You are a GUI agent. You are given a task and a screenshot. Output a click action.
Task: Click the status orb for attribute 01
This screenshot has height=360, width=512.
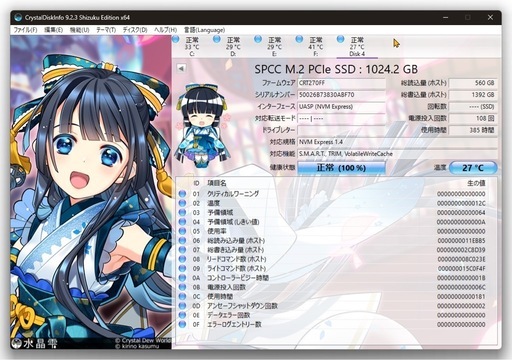click(182, 194)
